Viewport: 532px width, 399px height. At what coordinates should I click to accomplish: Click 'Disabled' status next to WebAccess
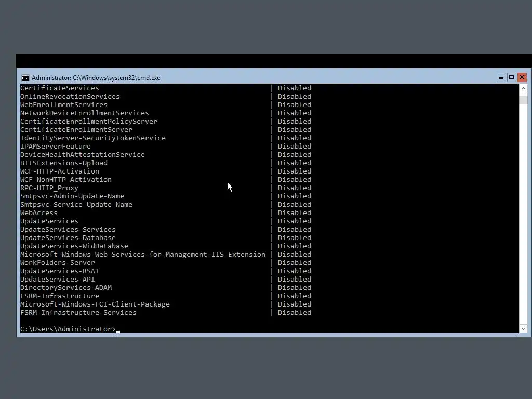294,212
